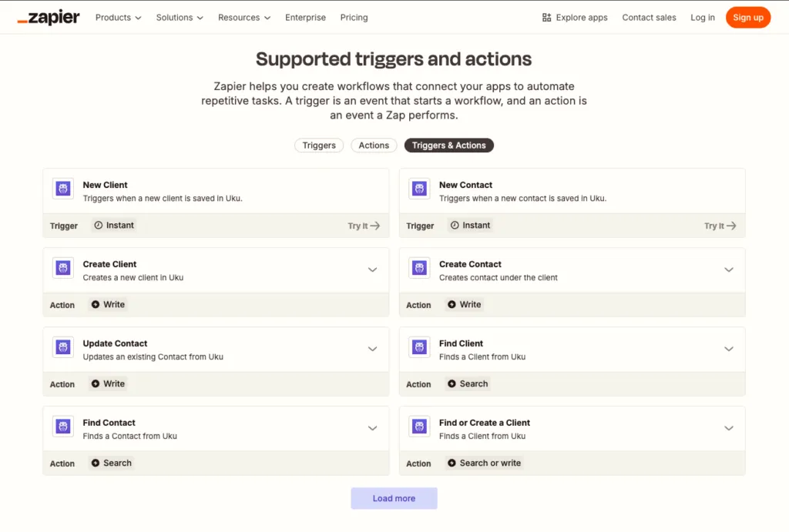Click the Log in link
The width and height of the screenshot is (789, 532).
(x=703, y=18)
